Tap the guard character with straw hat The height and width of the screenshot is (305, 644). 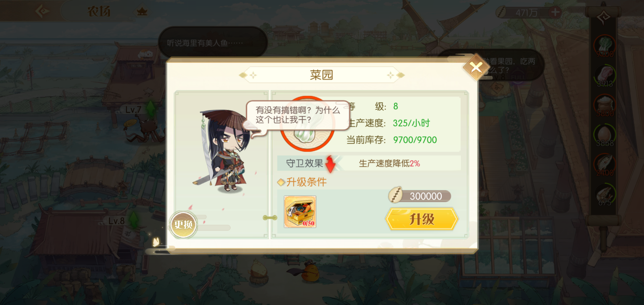coord(224,151)
